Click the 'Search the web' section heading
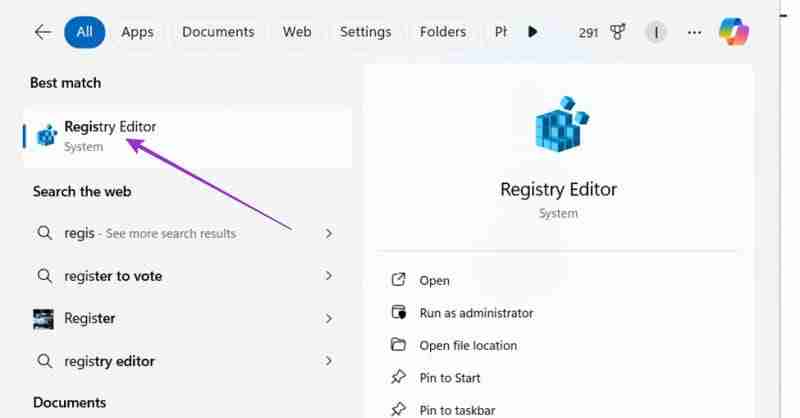Image resolution: width=800 pixels, height=418 pixels. 82,192
